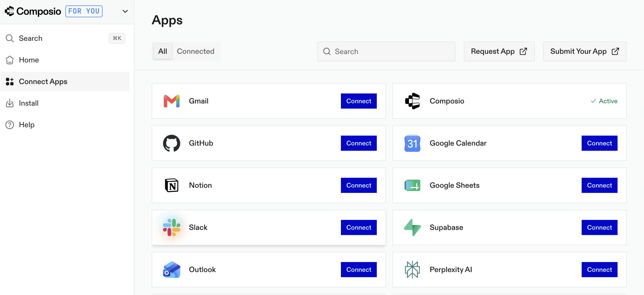Click external link icon on Submit Your App
The height and width of the screenshot is (295, 644).
tap(615, 51)
